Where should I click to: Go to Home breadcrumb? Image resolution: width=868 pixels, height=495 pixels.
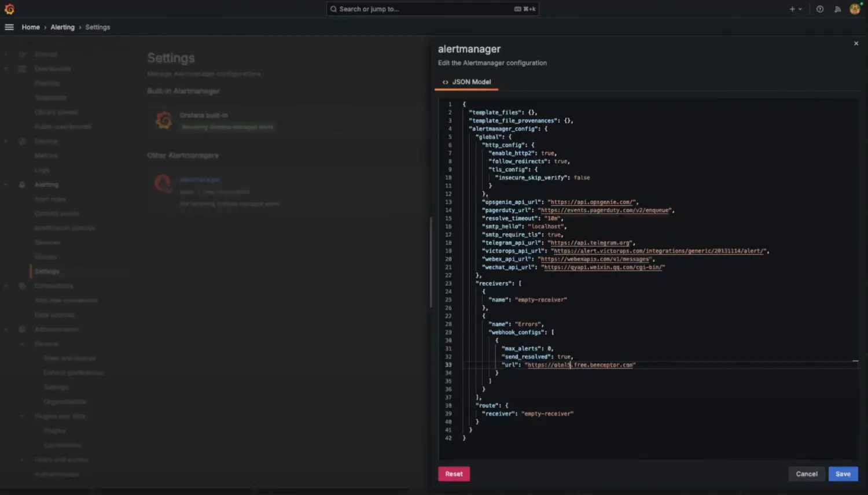click(x=31, y=27)
